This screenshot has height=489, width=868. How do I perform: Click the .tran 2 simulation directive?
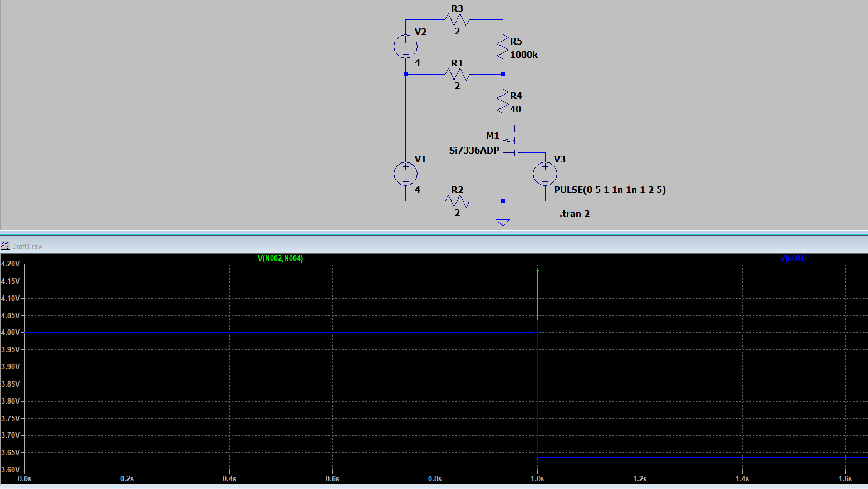[574, 214]
